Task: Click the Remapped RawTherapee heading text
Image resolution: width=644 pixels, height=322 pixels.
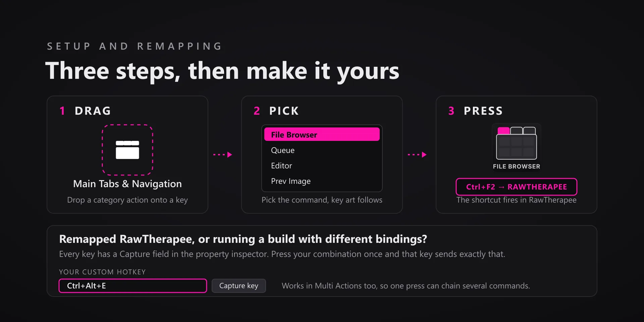Action: 243,239
